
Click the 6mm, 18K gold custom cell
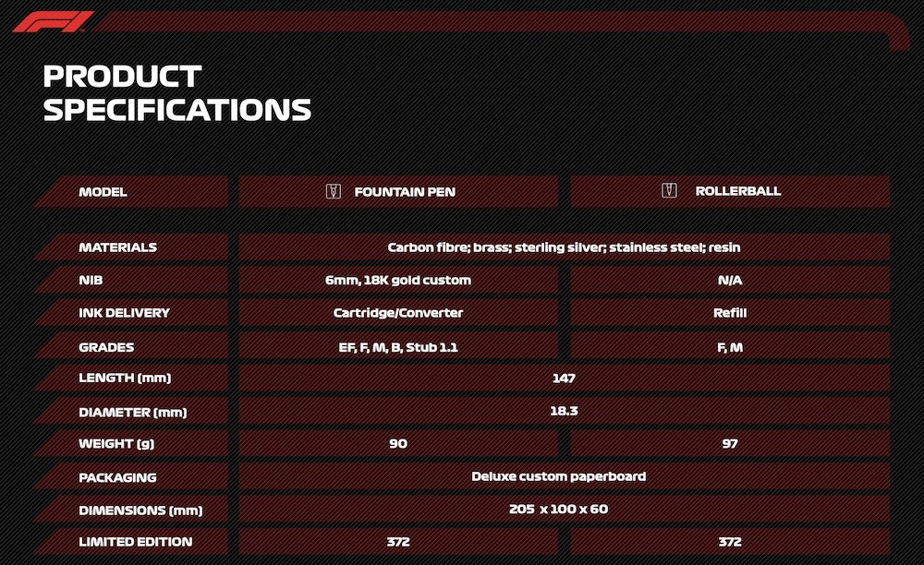click(398, 280)
